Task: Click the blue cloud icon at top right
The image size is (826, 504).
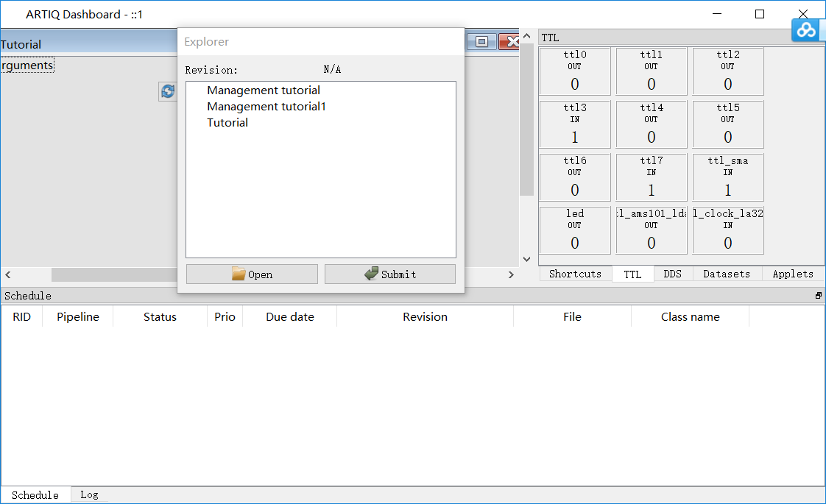Action: tap(806, 29)
